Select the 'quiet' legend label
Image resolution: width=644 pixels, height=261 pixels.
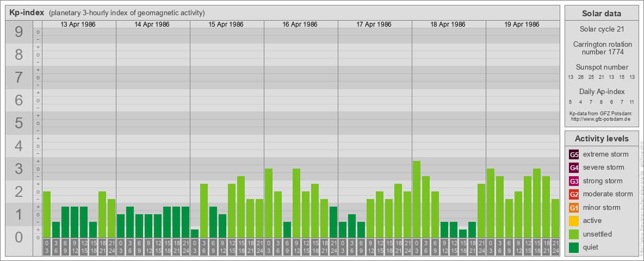(591, 247)
